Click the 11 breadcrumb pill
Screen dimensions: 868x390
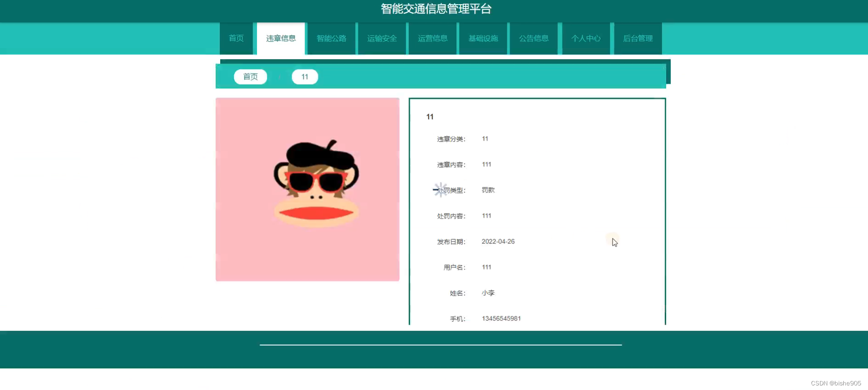(x=305, y=77)
